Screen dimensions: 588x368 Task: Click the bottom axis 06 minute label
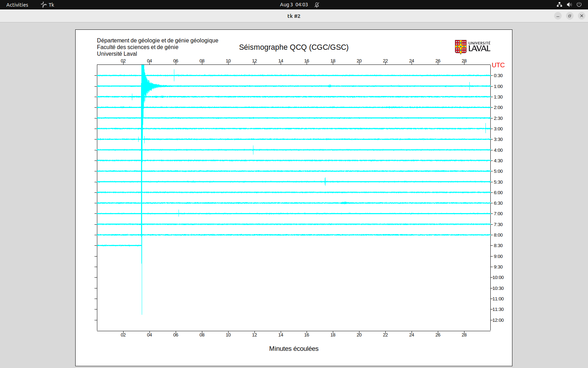point(176,335)
